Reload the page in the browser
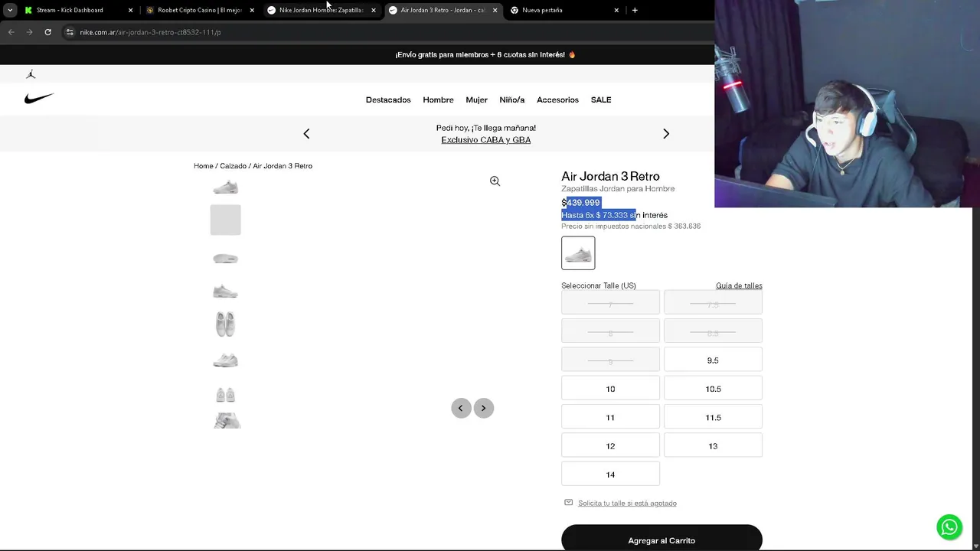Screen dimensions: 980x551 click(x=47, y=32)
